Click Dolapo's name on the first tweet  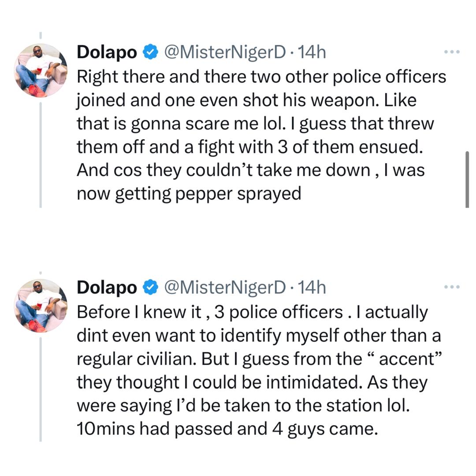[x=107, y=52]
